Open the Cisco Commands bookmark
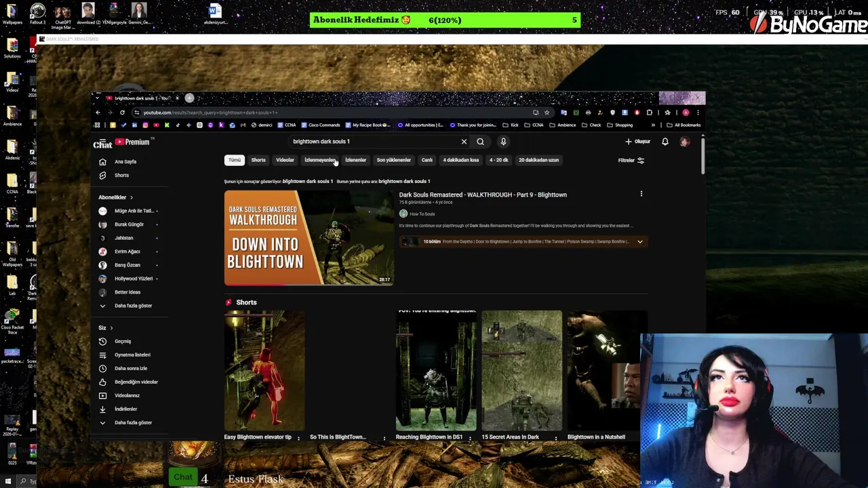 coord(320,125)
